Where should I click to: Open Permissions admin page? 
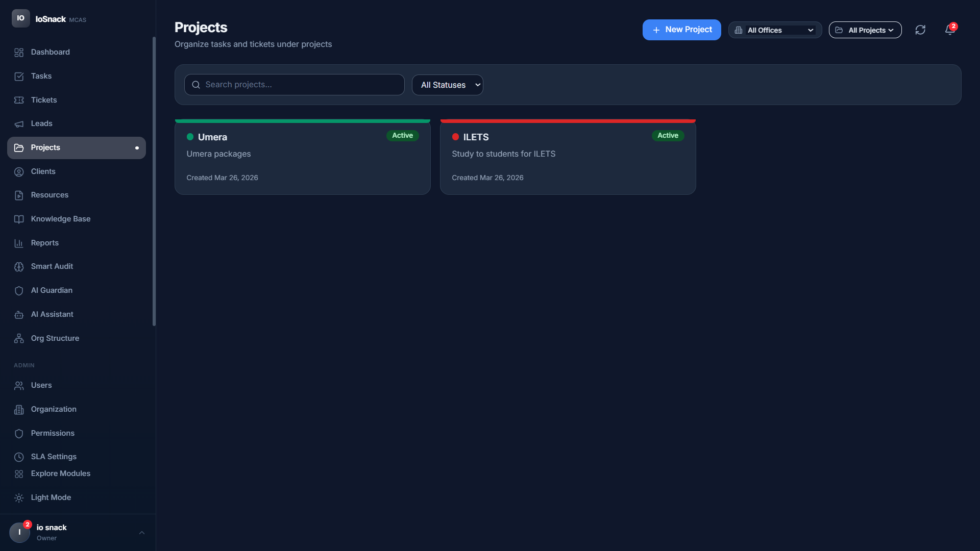pyautogui.click(x=77, y=433)
